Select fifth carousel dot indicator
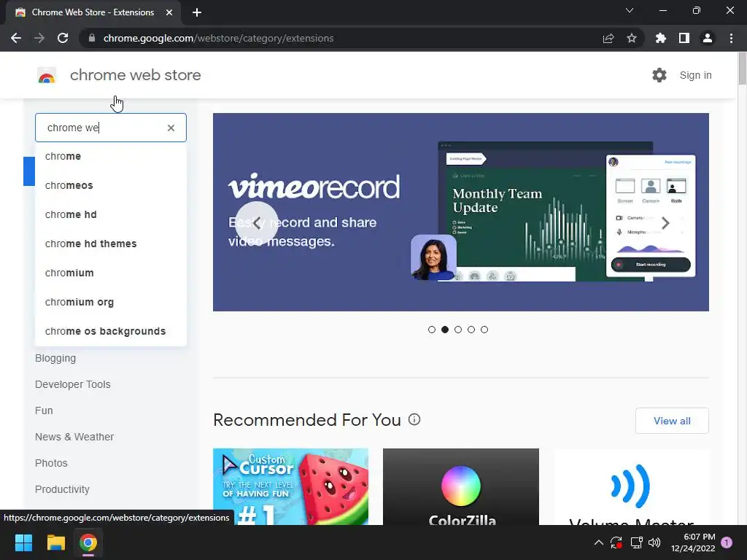Screen dimensions: 747x560 (x=484, y=330)
